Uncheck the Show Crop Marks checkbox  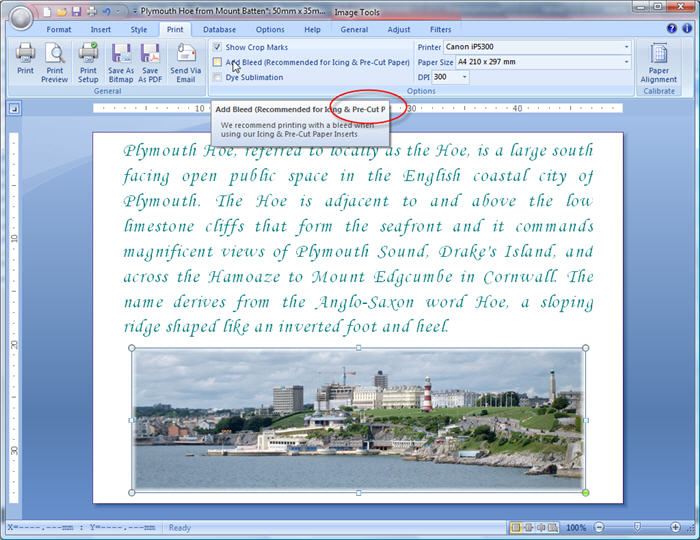pos(217,47)
